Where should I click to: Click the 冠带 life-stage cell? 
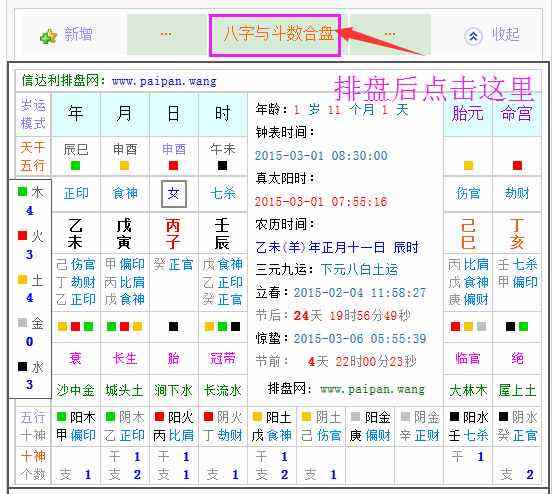point(223,359)
